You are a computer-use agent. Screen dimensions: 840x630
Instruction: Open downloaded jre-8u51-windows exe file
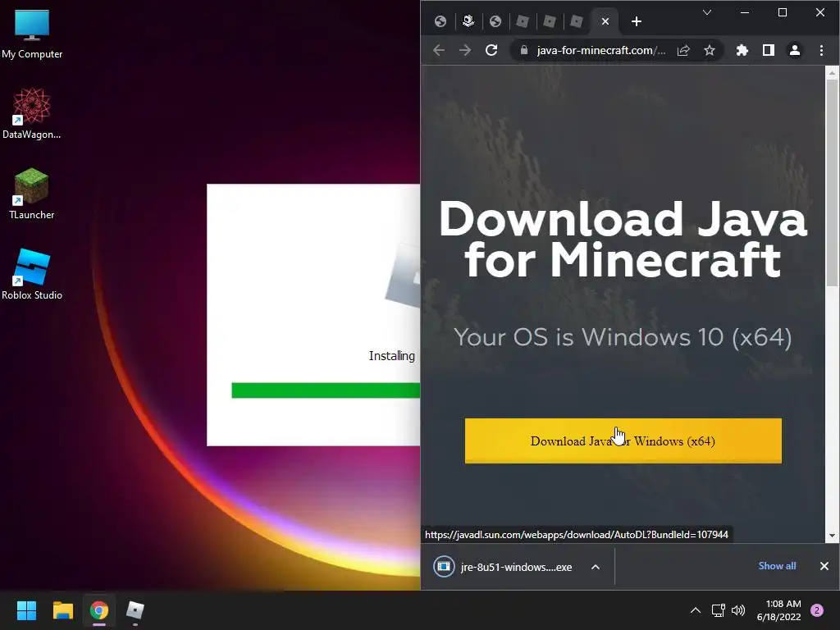[x=504, y=567]
